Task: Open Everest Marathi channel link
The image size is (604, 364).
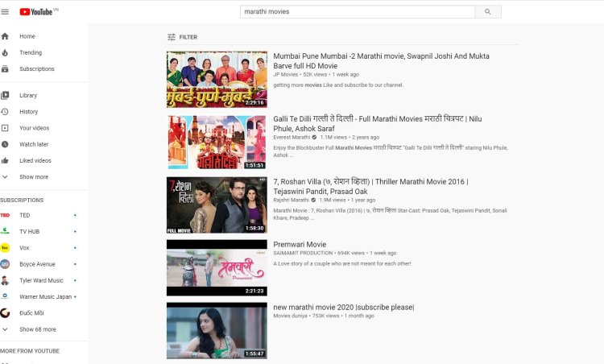Action: click(x=292, y=138)
